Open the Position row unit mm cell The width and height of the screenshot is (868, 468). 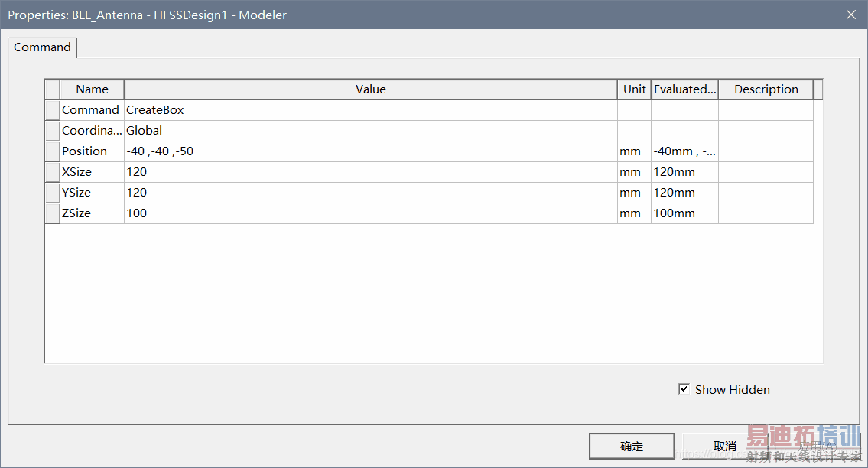pyautogui.click(x=635, y=151)
